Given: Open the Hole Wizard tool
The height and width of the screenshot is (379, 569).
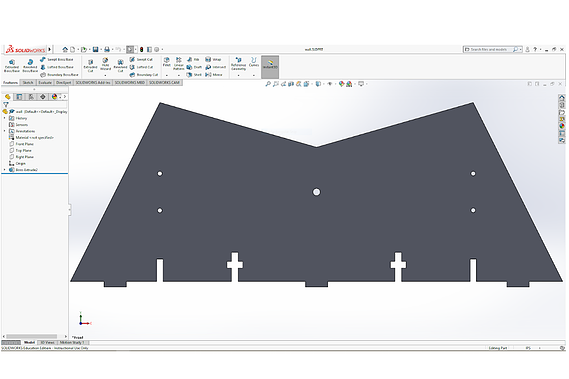Looking at the screenshot, I should (106, 64).
